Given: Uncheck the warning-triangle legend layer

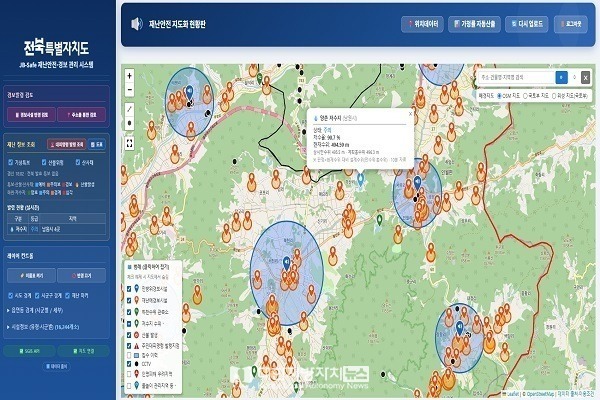Looking at the screenshot, I should (129, 346).
